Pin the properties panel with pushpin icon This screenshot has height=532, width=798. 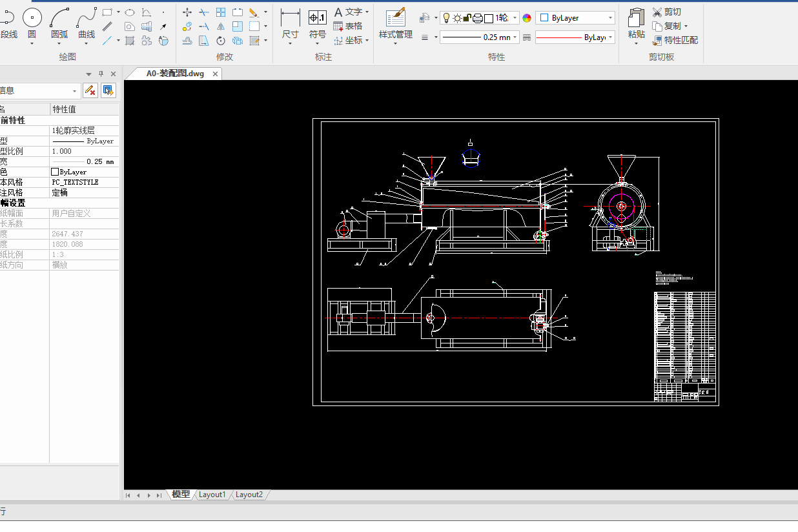click(x=101, y=74)
